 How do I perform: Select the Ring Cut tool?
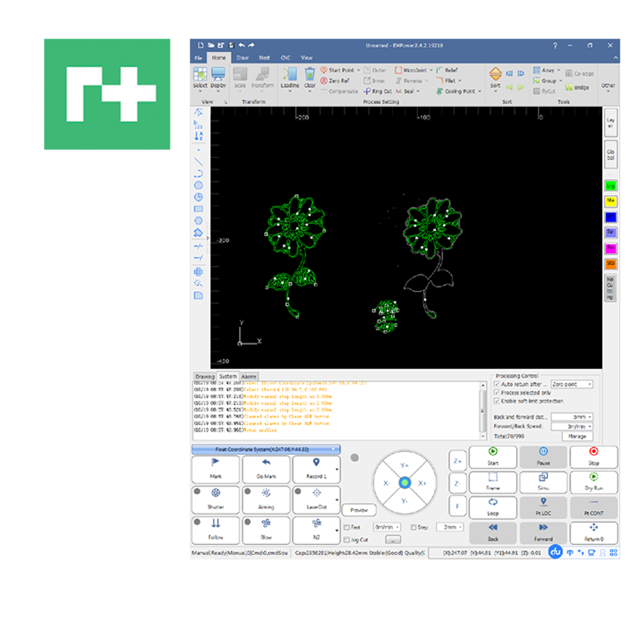point(367,91)
